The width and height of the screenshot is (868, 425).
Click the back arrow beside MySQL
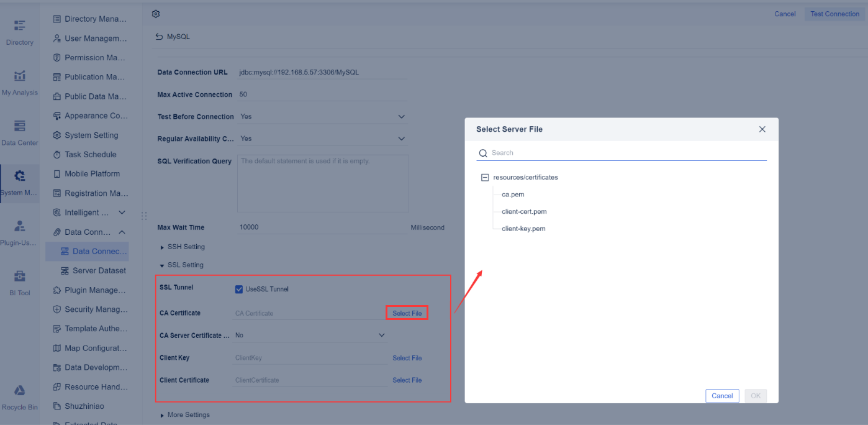160,36
